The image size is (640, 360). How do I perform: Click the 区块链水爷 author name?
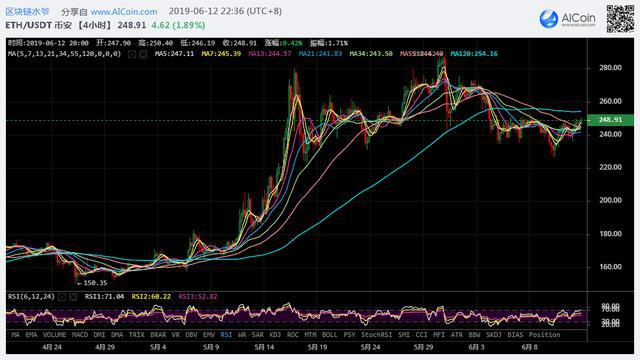(x=27, y=11)
